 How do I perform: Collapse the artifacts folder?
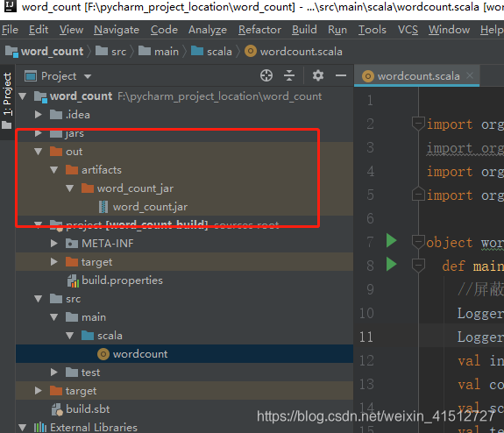54,170
